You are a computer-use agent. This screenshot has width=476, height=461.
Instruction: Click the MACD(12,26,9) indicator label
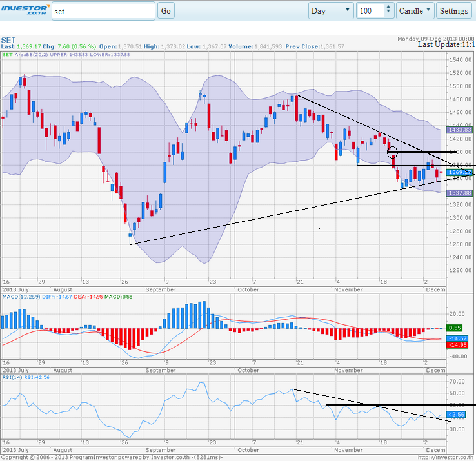[21, 297]
